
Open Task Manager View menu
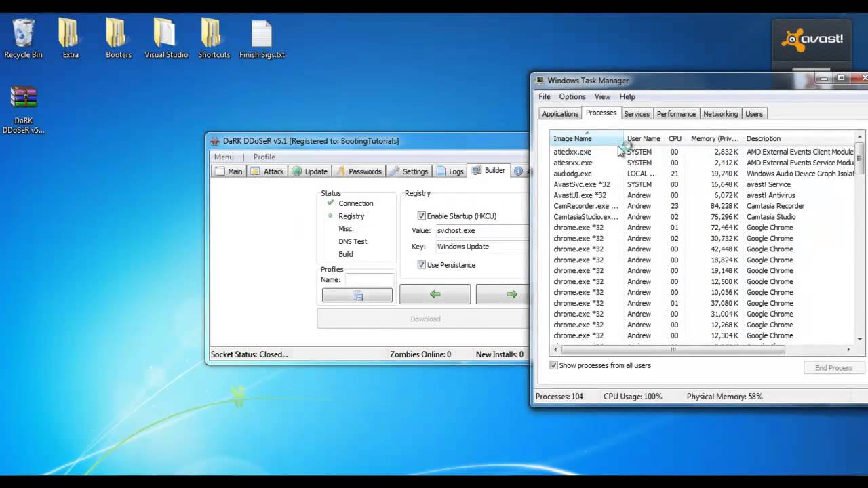tap(602, 96)
